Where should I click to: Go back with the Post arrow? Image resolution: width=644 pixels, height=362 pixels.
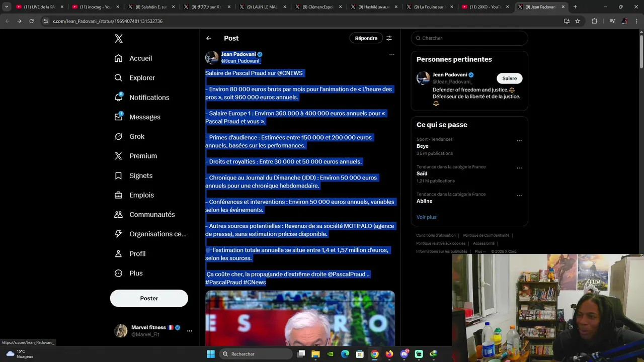[209, 38]
